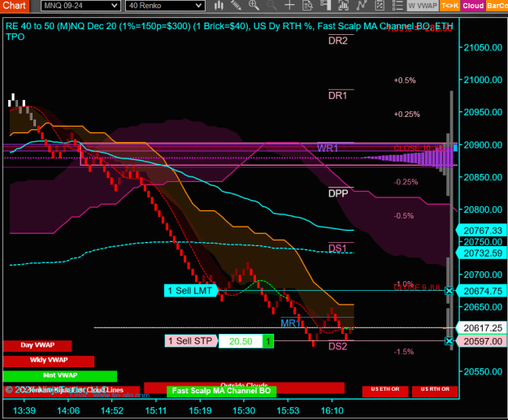Click the DR1 pivot label
508x420 pixels.
click(337, 96)
